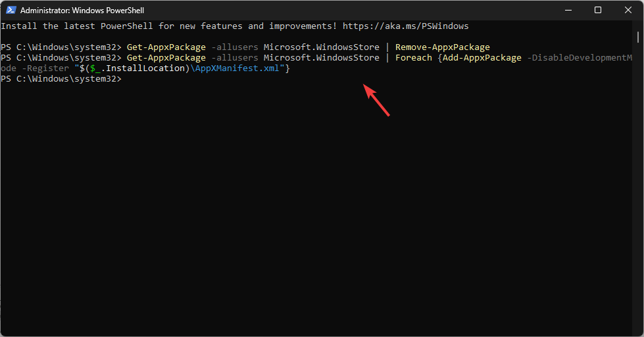644x337 pixels.
Task: Click the PowerShell icon in title bar
Action: click(x=11, y=10)
